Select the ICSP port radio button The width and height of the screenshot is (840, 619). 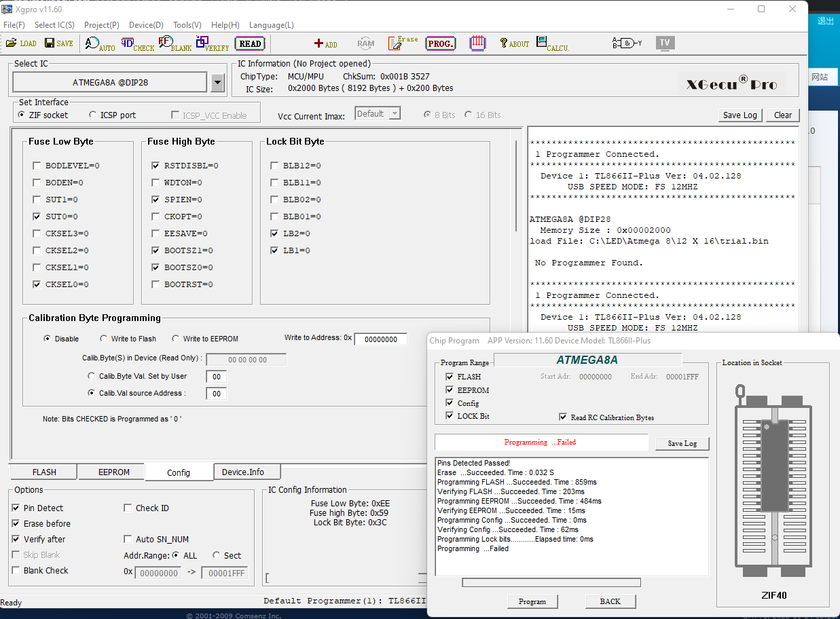tap(93, 115)
